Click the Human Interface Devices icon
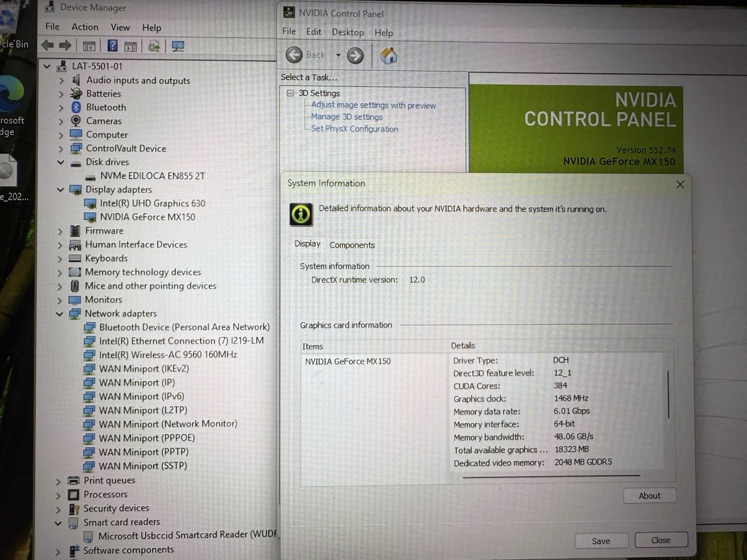747x560 pixels. tap(75, 245)
